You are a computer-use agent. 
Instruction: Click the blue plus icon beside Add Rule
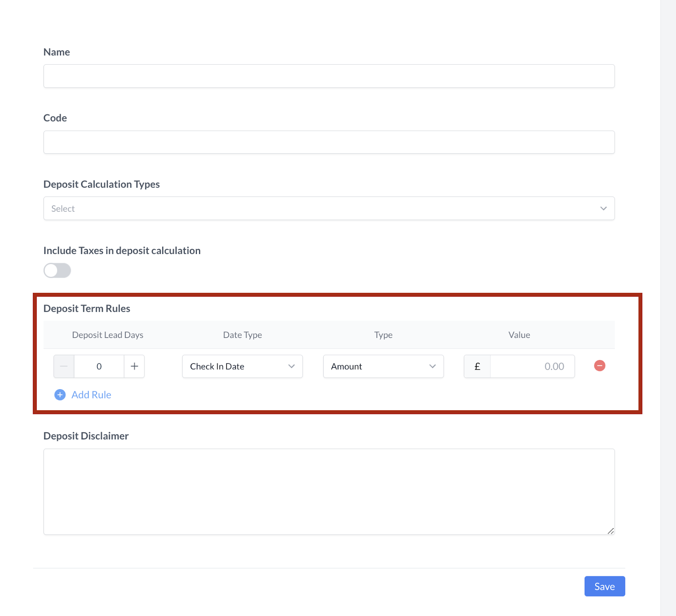click(x=60, y=395)
